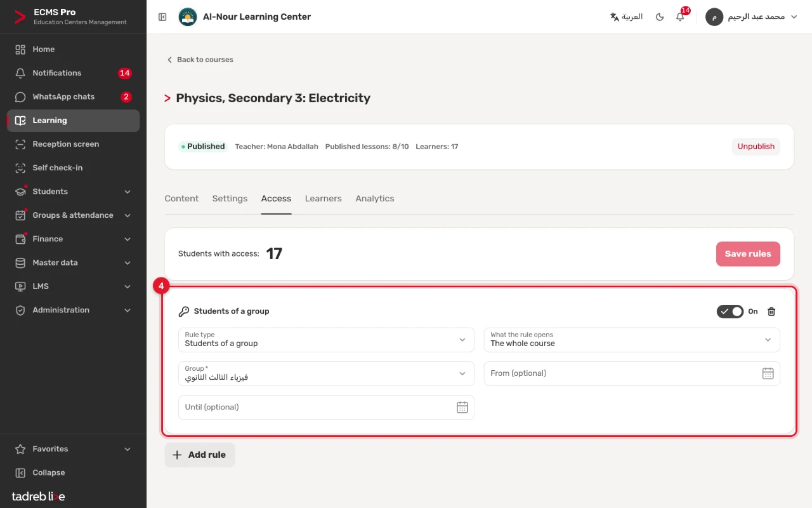This screenshot has height=508, width=812.
Task: Switch to the Analytics tab
Action: click(375, 199)
